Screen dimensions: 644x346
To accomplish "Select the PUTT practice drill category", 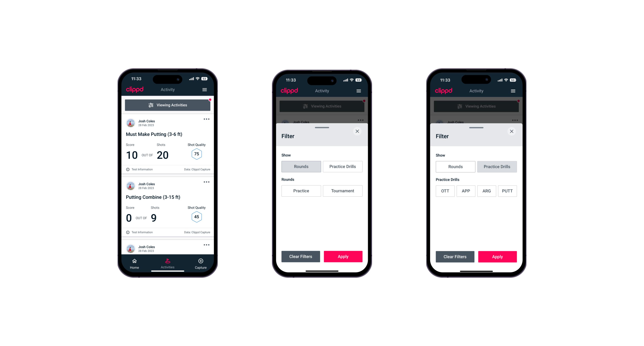I will [509, 191].
